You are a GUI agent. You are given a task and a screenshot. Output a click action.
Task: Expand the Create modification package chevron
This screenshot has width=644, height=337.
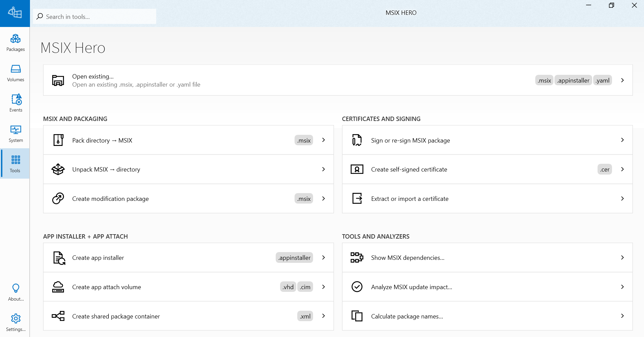point(324,198)
